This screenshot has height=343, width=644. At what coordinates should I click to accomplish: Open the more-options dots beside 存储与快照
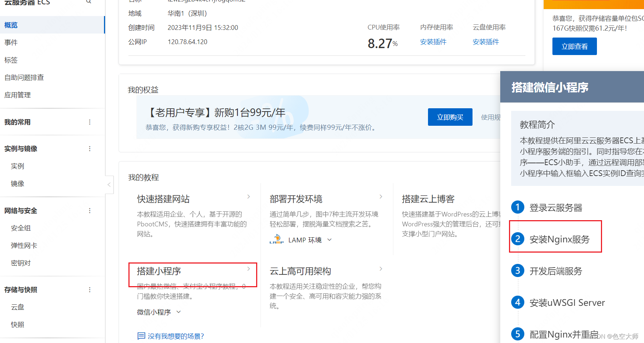(90, 290)
